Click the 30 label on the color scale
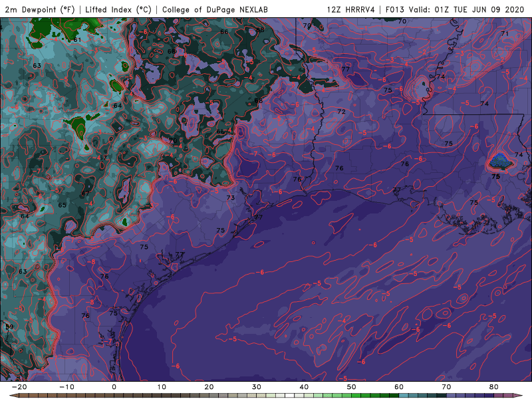Image resolution: width=532 pixels, height=399 pixels. click(257, 387)
